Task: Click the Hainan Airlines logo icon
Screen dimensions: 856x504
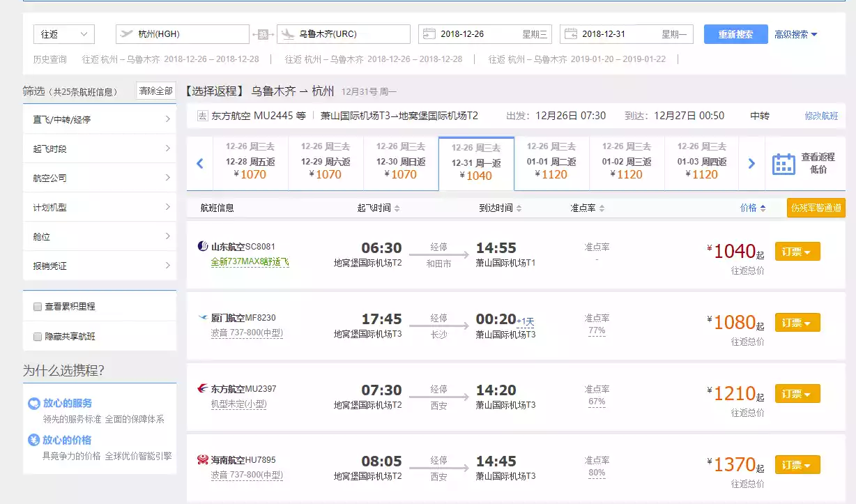Action: click(203, 459)
